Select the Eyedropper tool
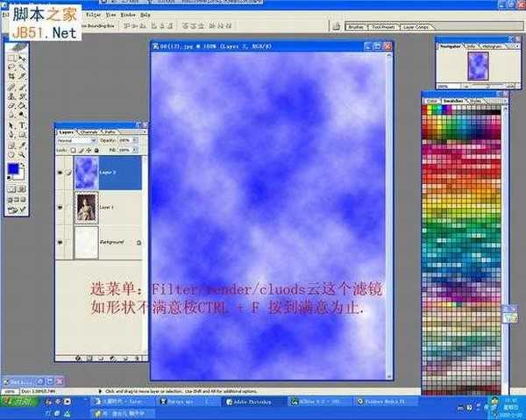Screen dimensions: 526x420 pyautogui.click(x=22, y=146)
